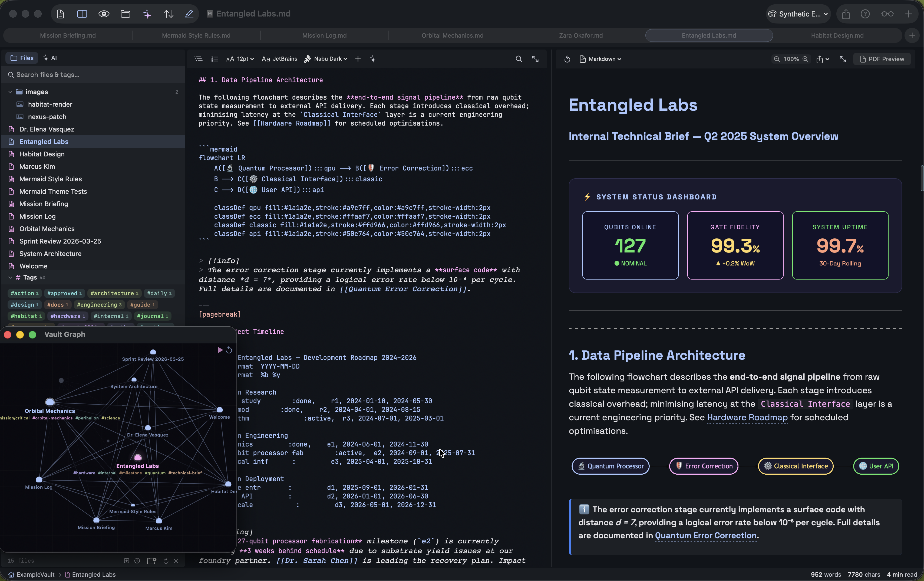Switch to the Mission Briefing.md tab

click(68, 35)
